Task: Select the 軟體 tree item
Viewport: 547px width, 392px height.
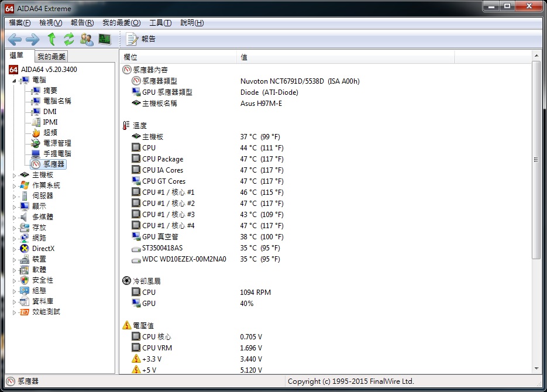Action: point(39,270)
